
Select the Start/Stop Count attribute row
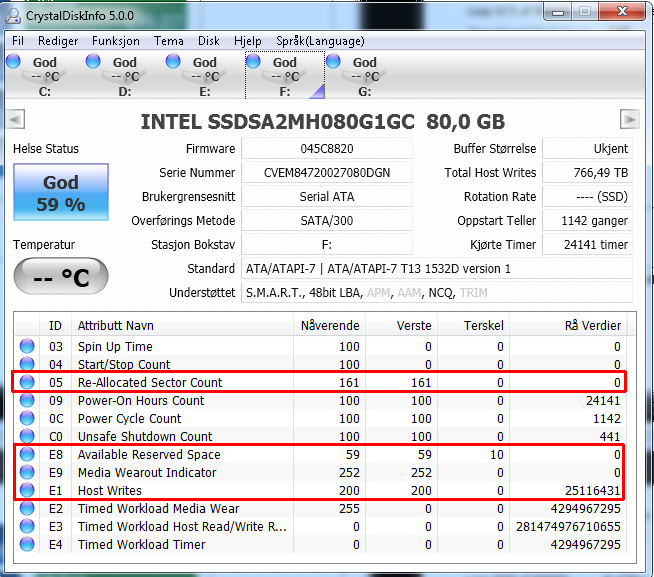(x=321, y=364)
